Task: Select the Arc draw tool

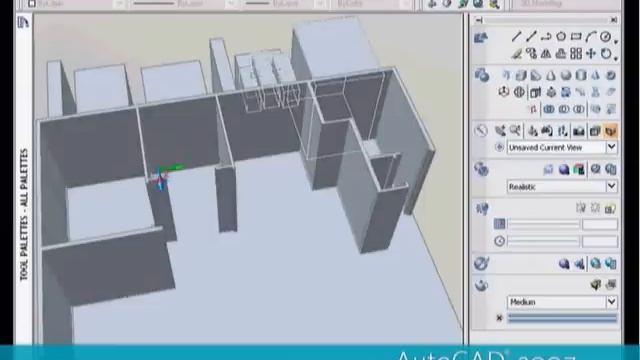Action: point(591,37)
